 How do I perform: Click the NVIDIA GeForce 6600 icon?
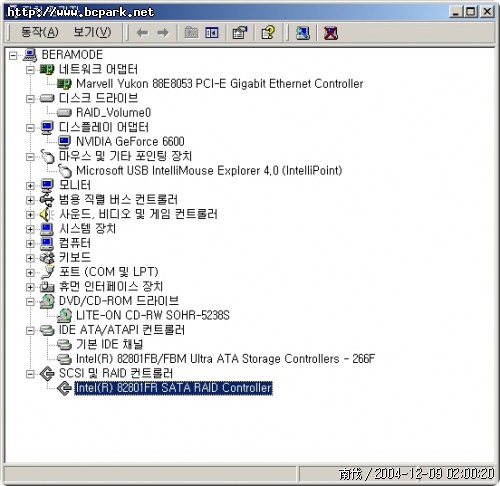64,142
